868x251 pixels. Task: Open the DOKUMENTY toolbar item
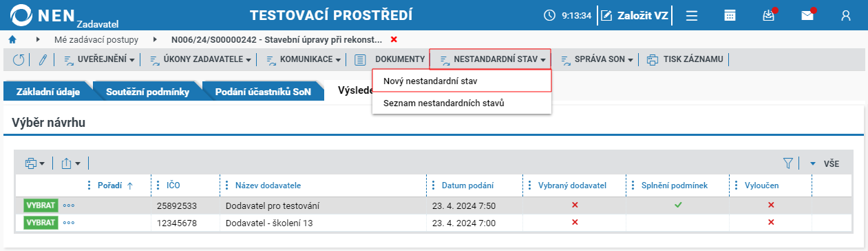click(x=390, y=59)
